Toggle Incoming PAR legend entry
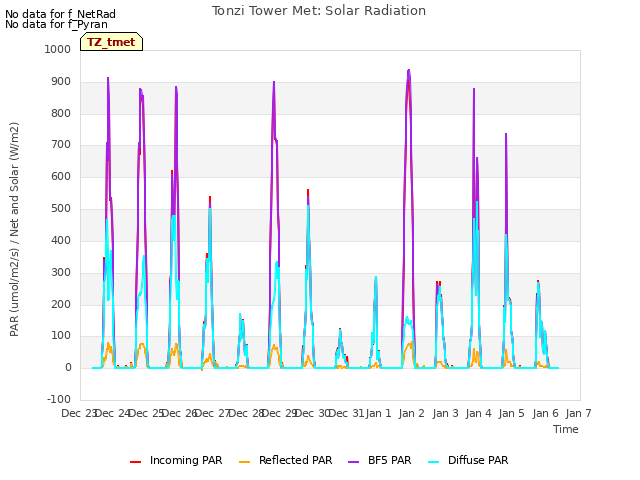640x480 pixels. (176, 461)
